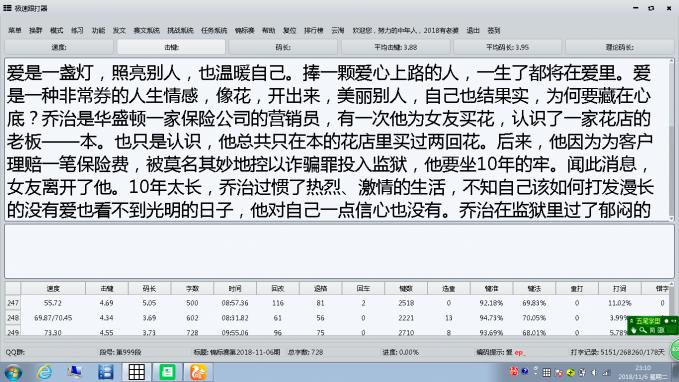The image size is (679, 382).
Task: Expand hidden system tray icons arrow
Action: point(535,371)
